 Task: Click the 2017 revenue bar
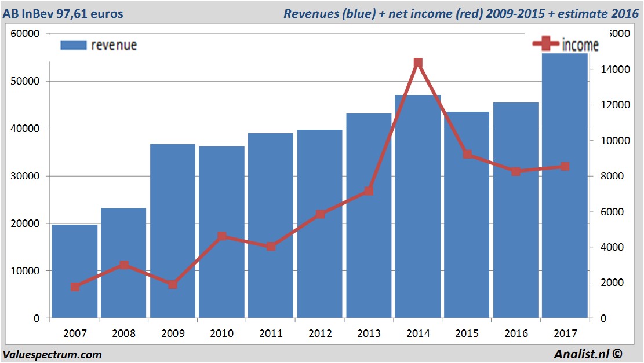coord(565,186)
